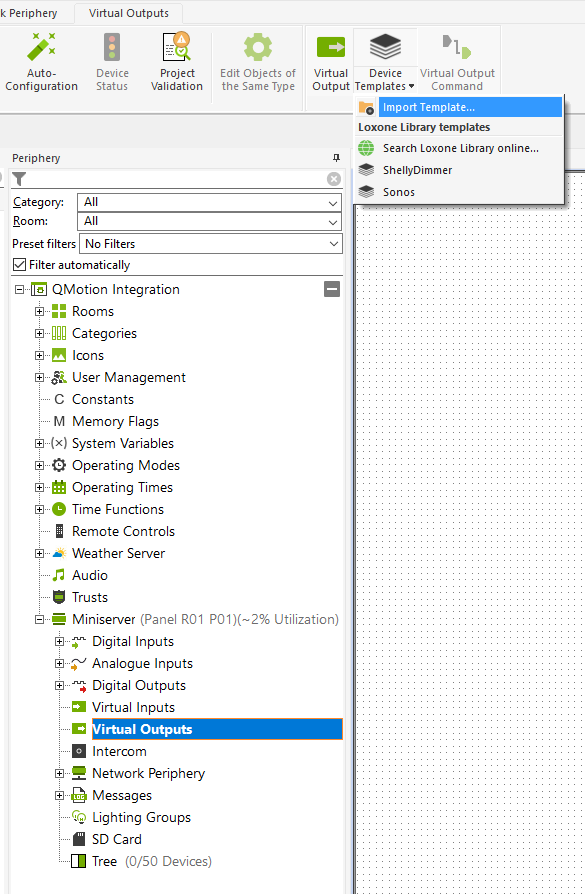
Task: Pin the Periphery panel
Action: [x=336, y=158]
